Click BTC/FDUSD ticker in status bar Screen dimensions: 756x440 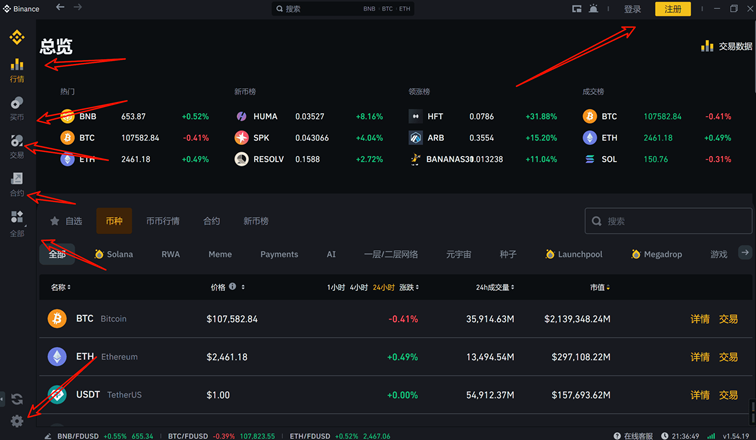click(221, 436)
